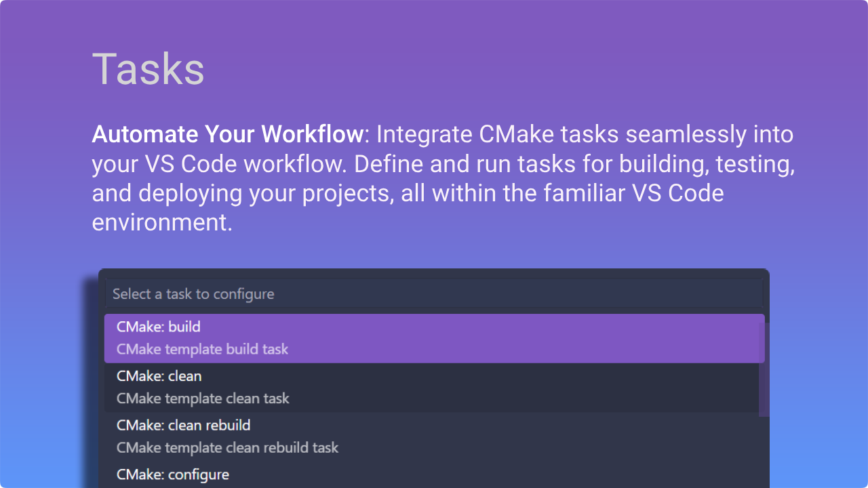The image size is (868, 488).
Task: Select the CMake: clean task
Action: [x=159, y=376]
